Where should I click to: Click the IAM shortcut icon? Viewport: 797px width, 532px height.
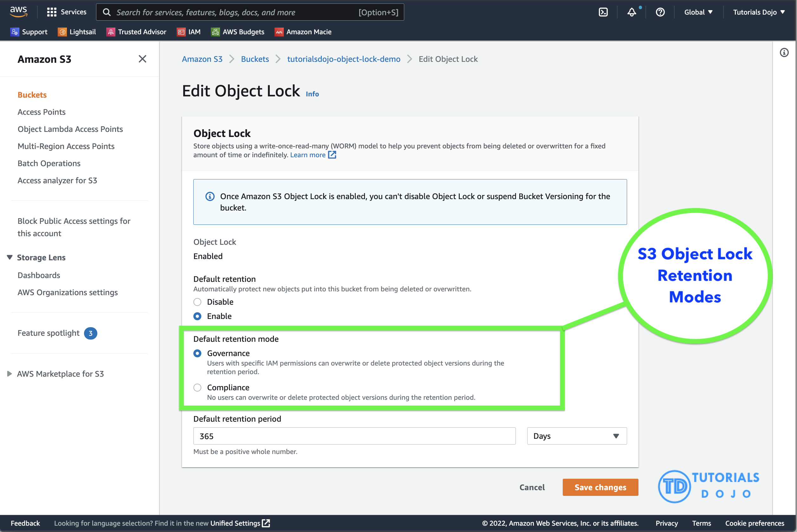(x=181, y=32)
